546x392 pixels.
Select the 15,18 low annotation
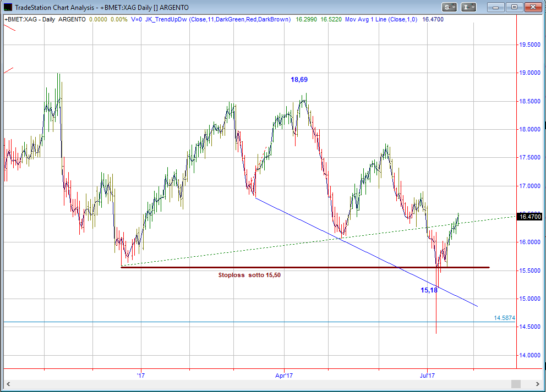tap(429, 290)
